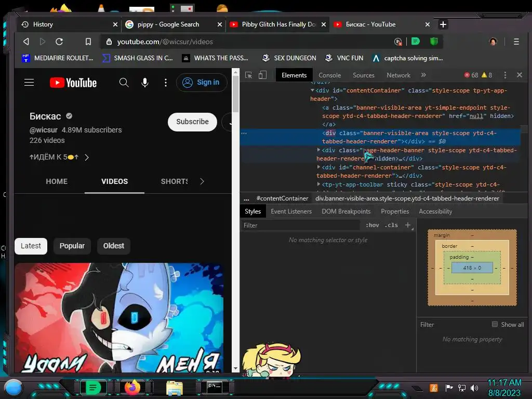Open the channel HOME tab
The image size is (532, 399).
coord(57,181)
